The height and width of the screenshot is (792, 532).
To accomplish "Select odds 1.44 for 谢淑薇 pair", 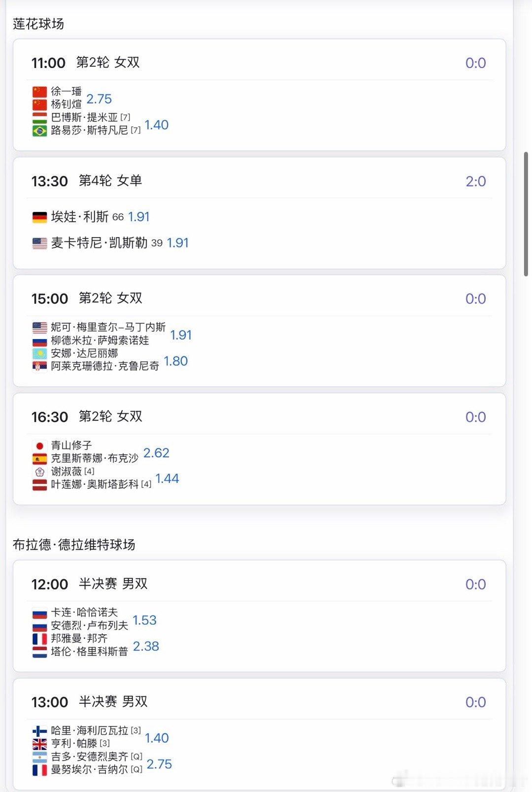I will 167,478.
